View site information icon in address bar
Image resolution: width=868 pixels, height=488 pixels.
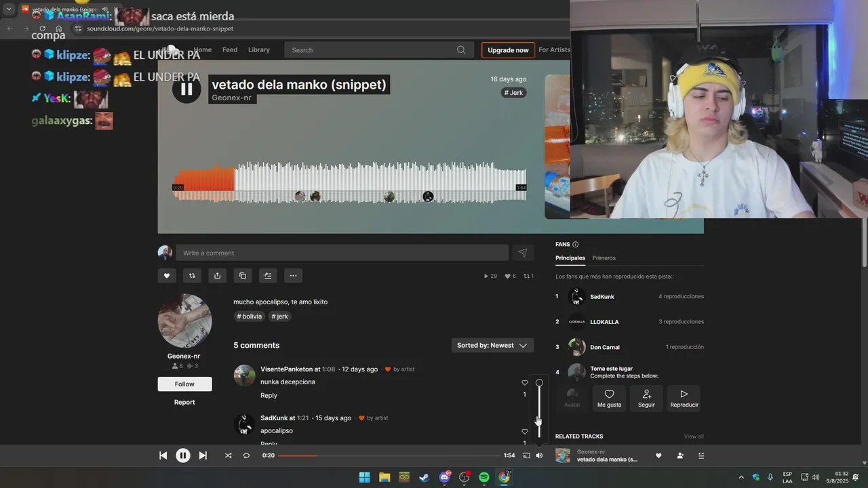coord(78,28)
